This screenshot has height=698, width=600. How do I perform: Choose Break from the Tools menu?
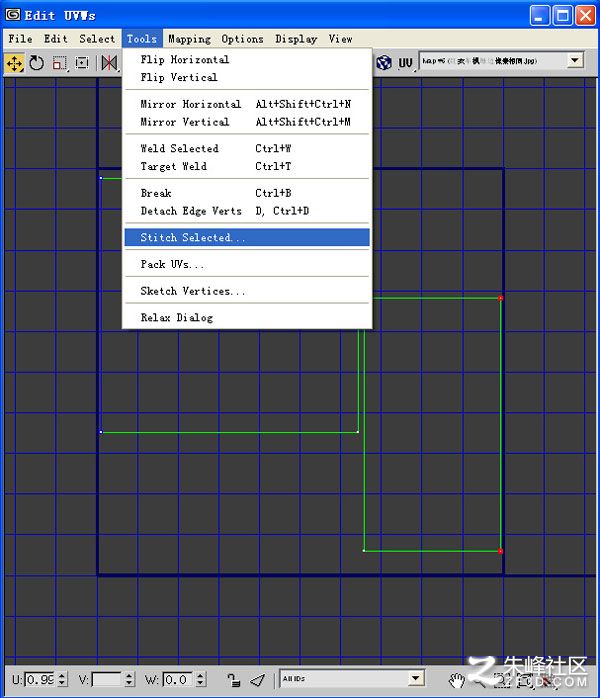pos(247,193)
